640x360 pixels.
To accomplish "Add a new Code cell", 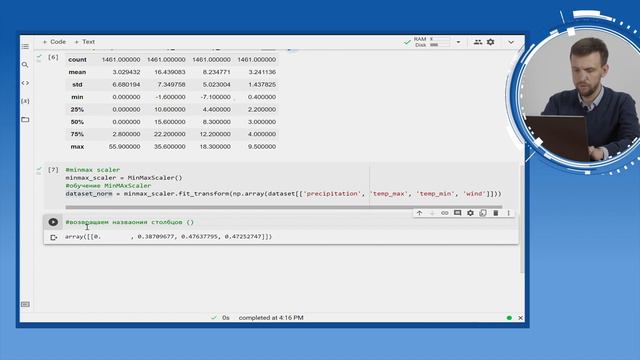I will point(54,42).
